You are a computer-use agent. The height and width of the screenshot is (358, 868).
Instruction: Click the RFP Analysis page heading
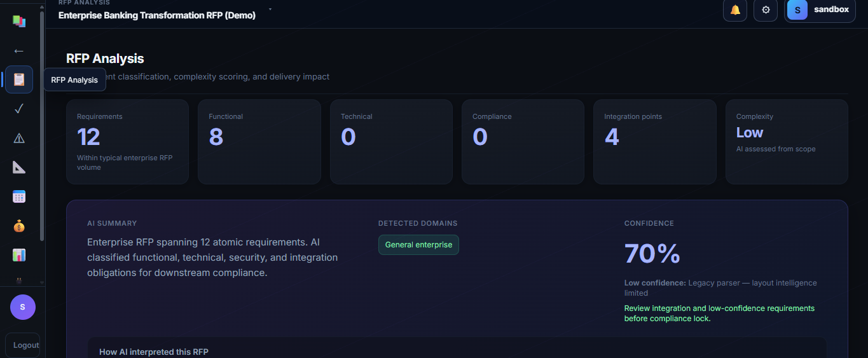point(105,59)
